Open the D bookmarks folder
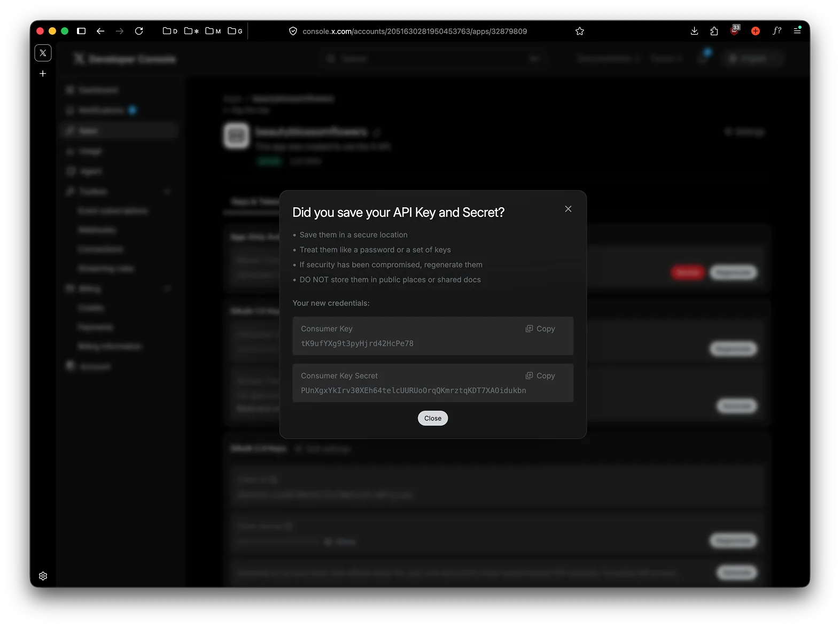Image resolution: width=840 pixels, height=627 pixels. coord(170,31)
